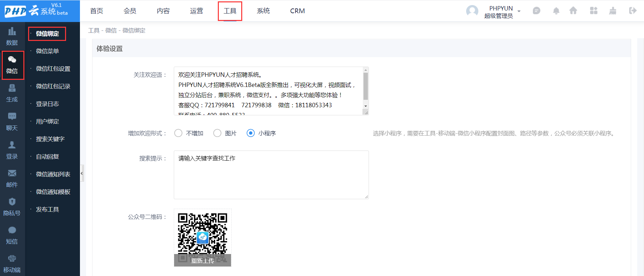Open the CRM top menu
Image resolution: width=644 pixels, height=276 pixels.
297,11
